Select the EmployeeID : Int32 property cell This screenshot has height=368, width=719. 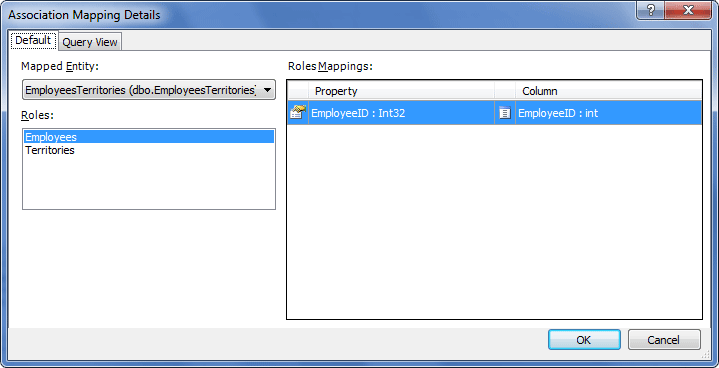point(401,113)
